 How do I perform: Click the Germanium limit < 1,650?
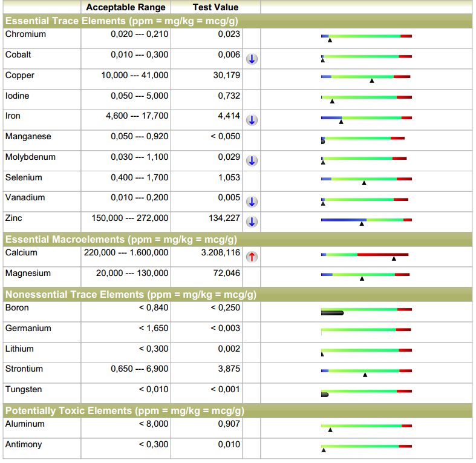click(x=154, y=328)
